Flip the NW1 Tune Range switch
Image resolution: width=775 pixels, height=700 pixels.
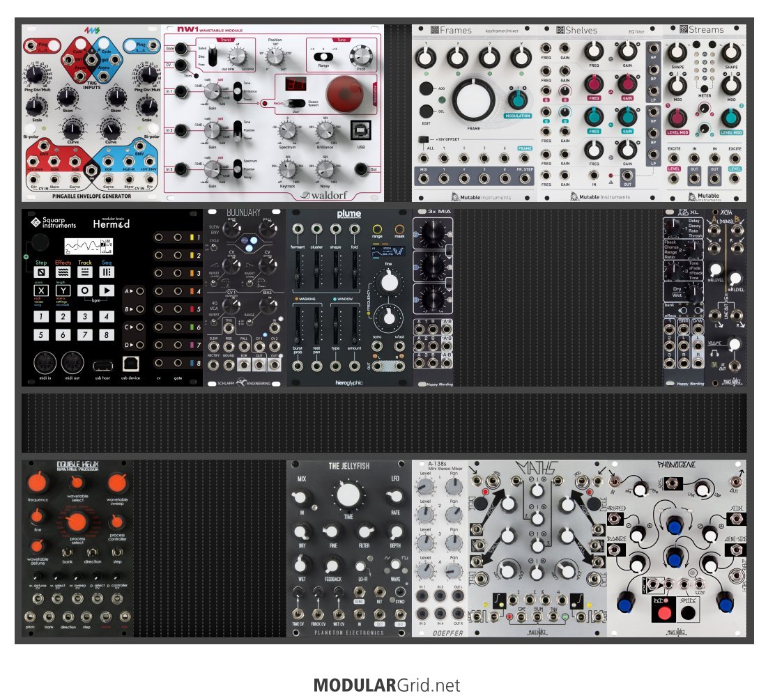coord(324,56)
